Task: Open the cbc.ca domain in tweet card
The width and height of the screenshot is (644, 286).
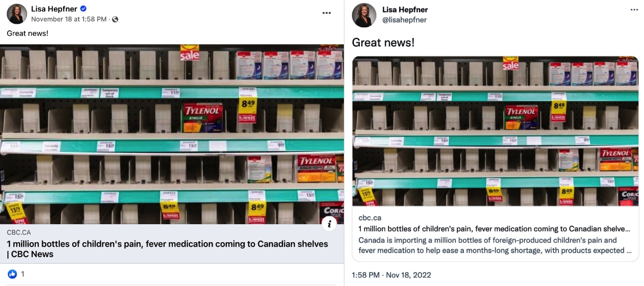Action: pyautogui.click(x=370, y=218)
